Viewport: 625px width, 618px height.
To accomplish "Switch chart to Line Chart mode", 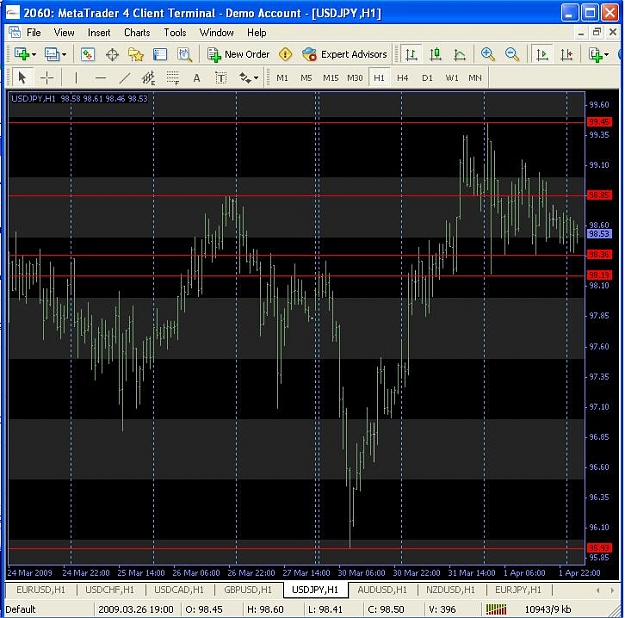I will 460,54.
